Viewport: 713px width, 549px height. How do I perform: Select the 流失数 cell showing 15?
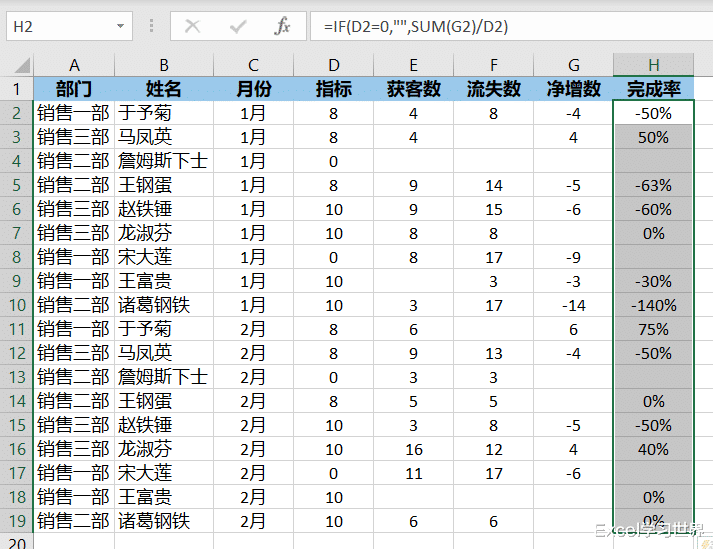[493, 209]
